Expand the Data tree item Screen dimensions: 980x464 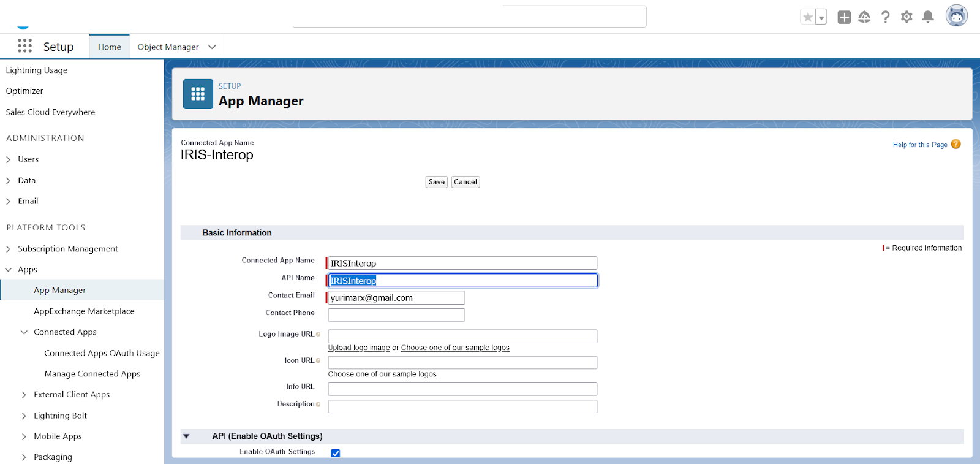[8, 181]
